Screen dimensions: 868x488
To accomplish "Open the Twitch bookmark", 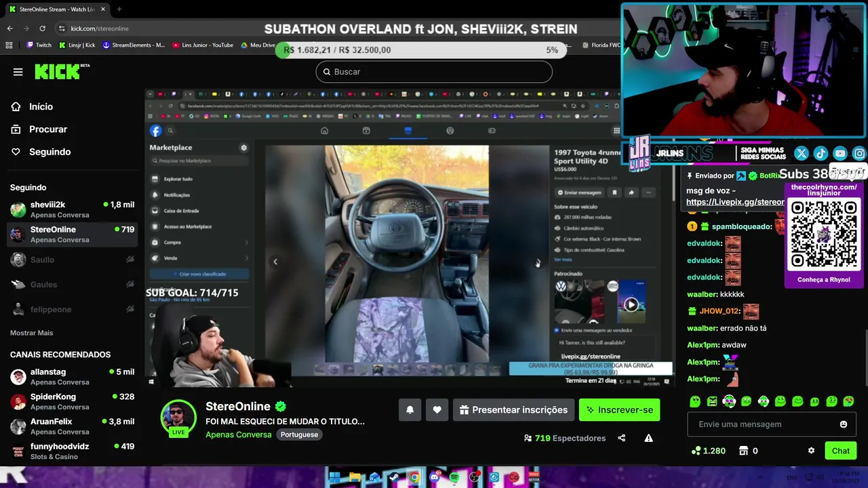I will point(39,45).
